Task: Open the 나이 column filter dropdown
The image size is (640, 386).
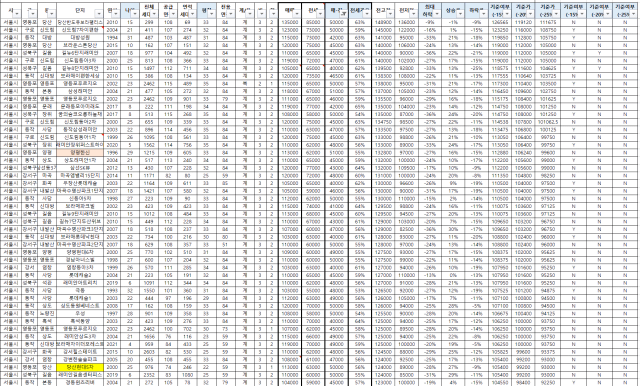Action: point(136,14)
